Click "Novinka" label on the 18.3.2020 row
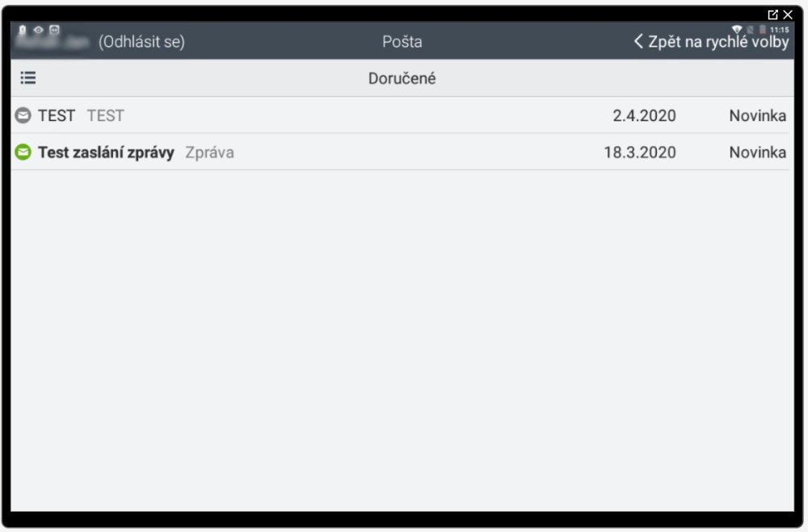Screen dimensions: 808x532 coord(757,152)
